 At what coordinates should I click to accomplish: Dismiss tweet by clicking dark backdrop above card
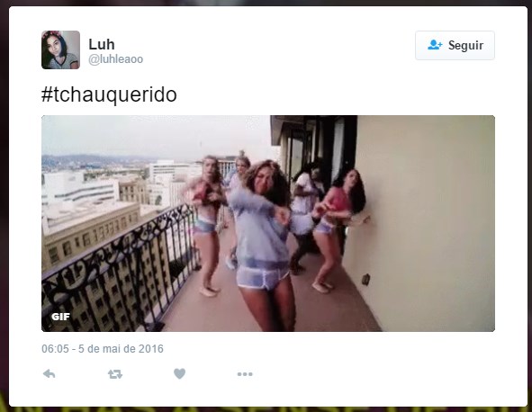[266, 3]
